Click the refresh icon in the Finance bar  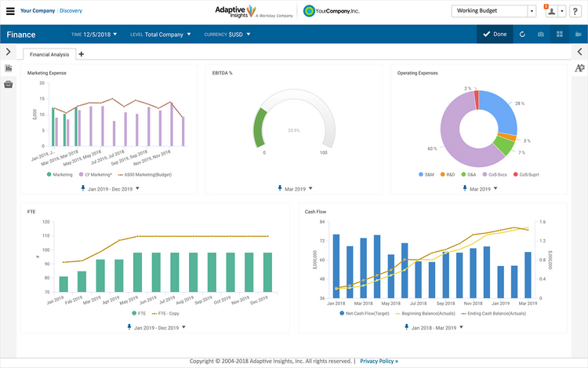(522, 35)
